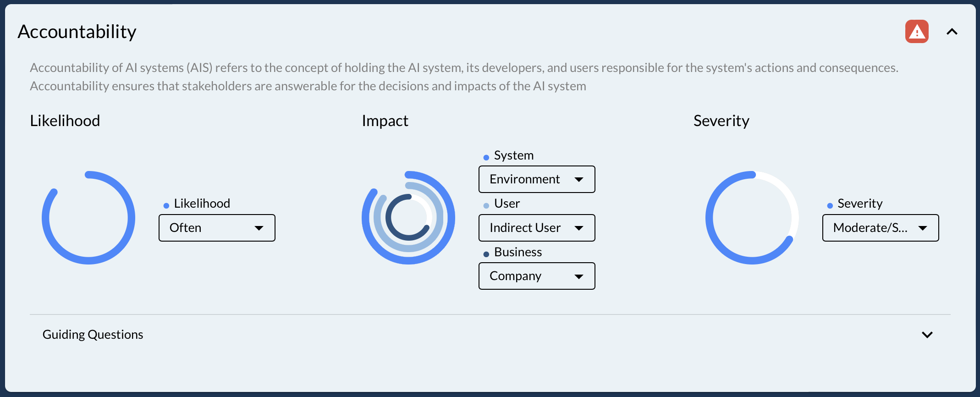Click the Impact multi-ring donut chart
Viewport: 980px width, 397px height.
[408, 218]
